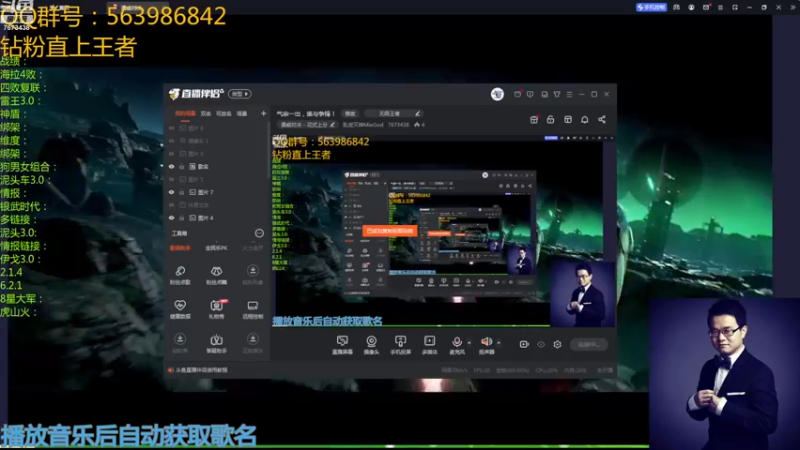Screen dimensions: 800x450
Task: Open the 答疑助手 assistant tool
Action: (x=216, y=343)
